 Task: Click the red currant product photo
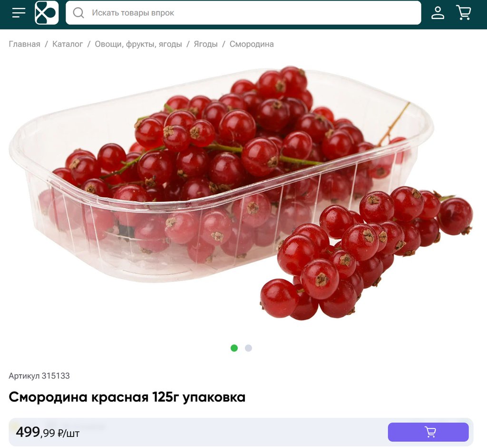(241, 193)
